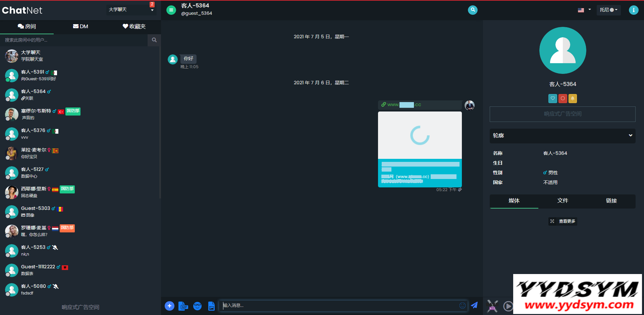This screenshot has height=315, width=644.
Task: Send message with paper plane icon
Action: [x=474, y=305]
